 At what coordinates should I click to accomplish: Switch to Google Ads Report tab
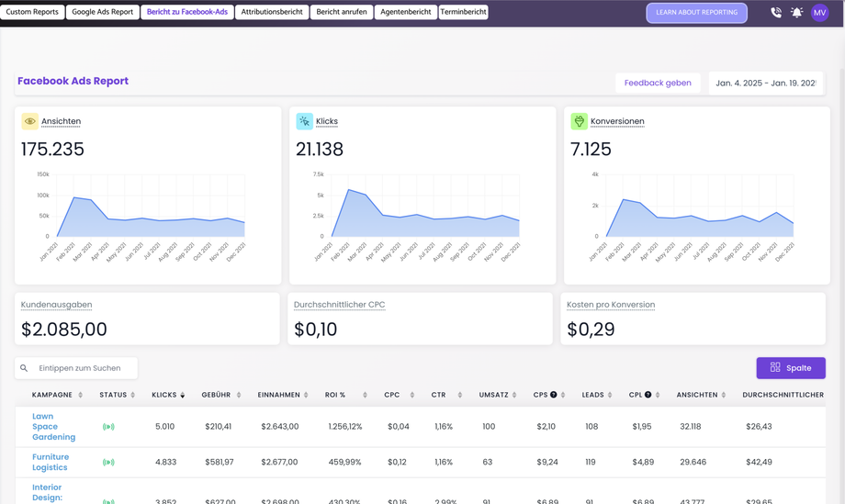tap(102, 12)
